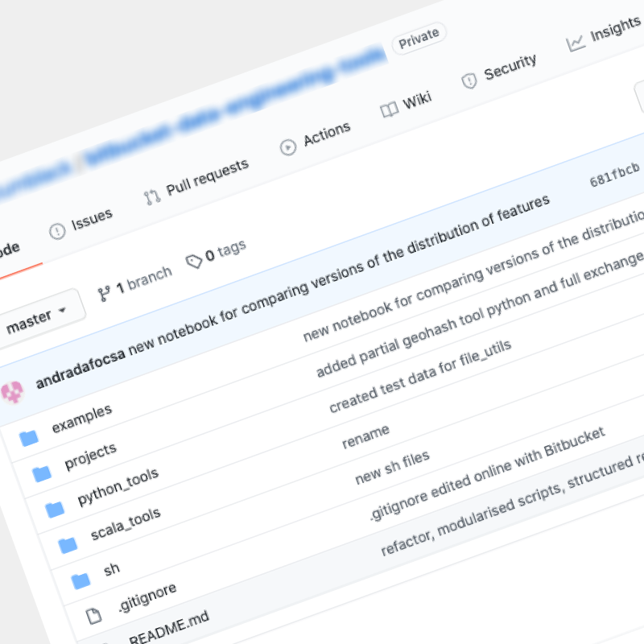Click the branch icon beside 1 branch
Image resolution: width=644 pixels, height=644 pixels.
(x=104, y=294)
